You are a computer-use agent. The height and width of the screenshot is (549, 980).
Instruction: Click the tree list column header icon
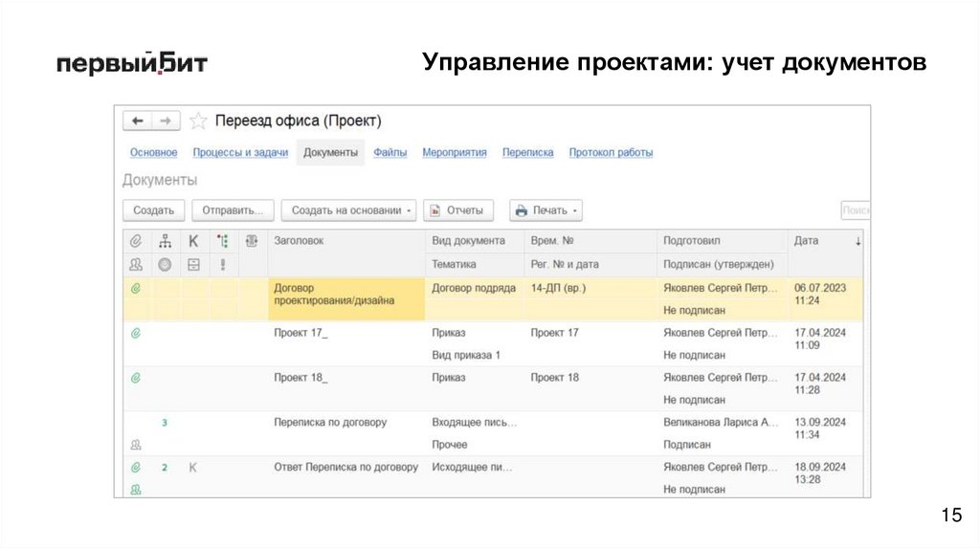click(x=222, y=241)
